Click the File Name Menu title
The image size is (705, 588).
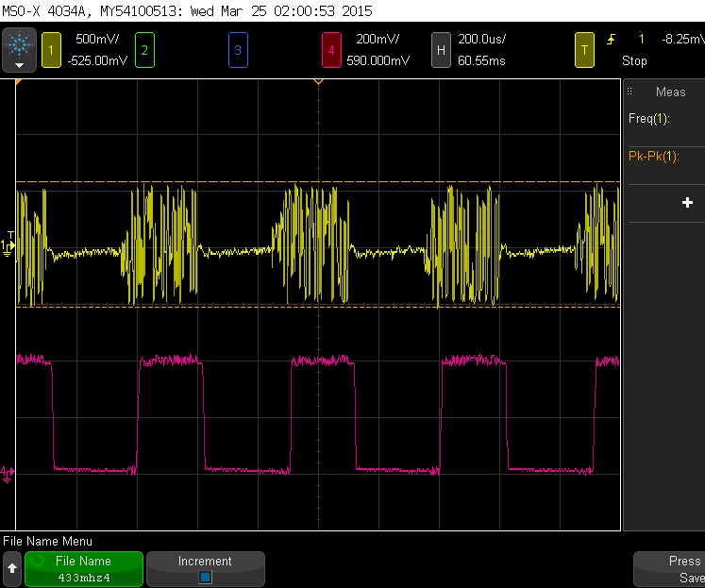47,541
